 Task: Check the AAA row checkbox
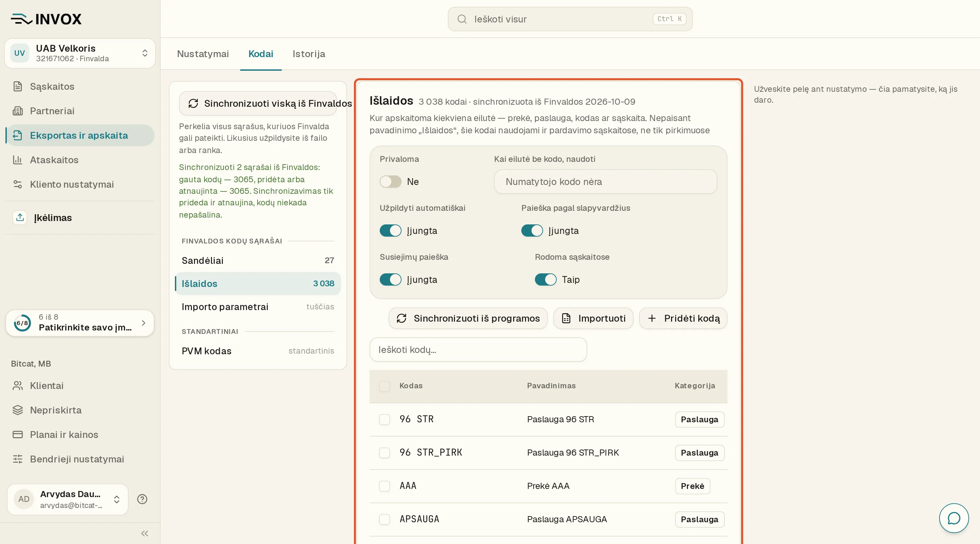click(384, 486)
